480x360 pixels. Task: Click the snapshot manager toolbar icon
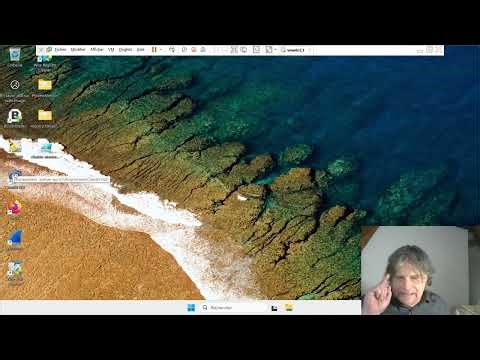coord(203,50)
